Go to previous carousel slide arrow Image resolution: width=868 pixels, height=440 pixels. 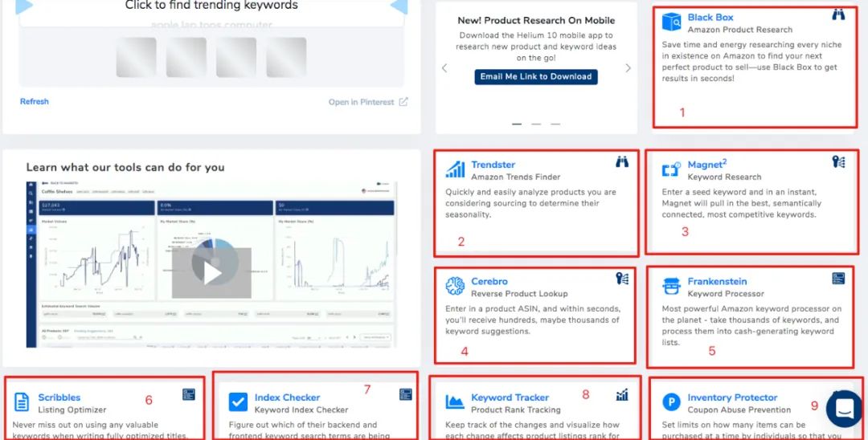444,68
